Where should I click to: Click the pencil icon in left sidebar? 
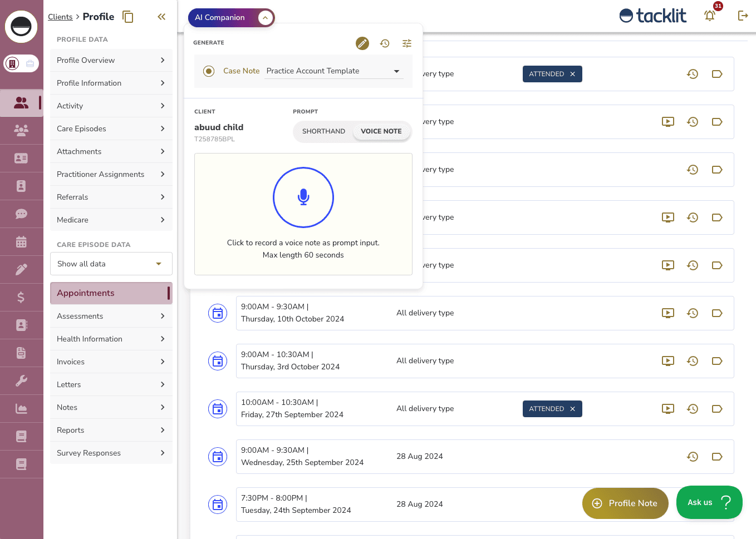coord(21,269)
